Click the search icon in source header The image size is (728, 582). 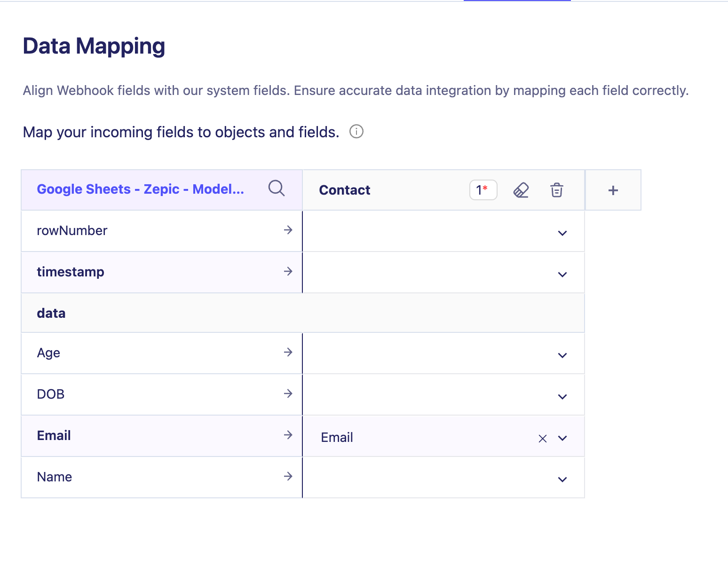(277, 189)
